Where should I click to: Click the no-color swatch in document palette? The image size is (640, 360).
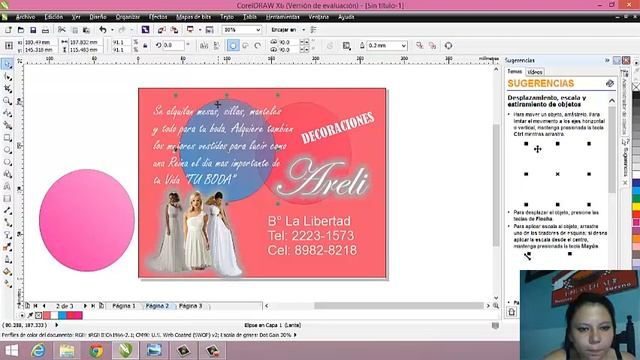click(x=38, y=315)
